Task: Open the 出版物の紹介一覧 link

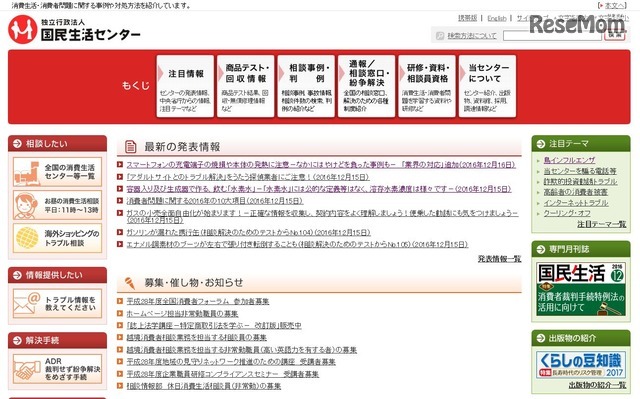Action: click(x=597, y=385)
